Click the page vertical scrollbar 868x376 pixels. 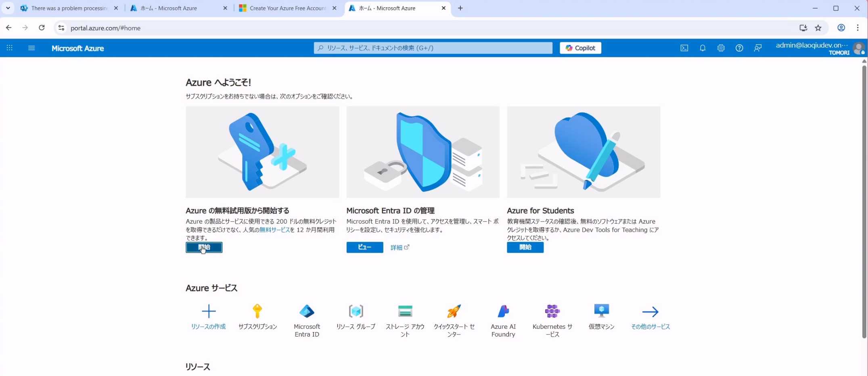click(x=864, y=202)
